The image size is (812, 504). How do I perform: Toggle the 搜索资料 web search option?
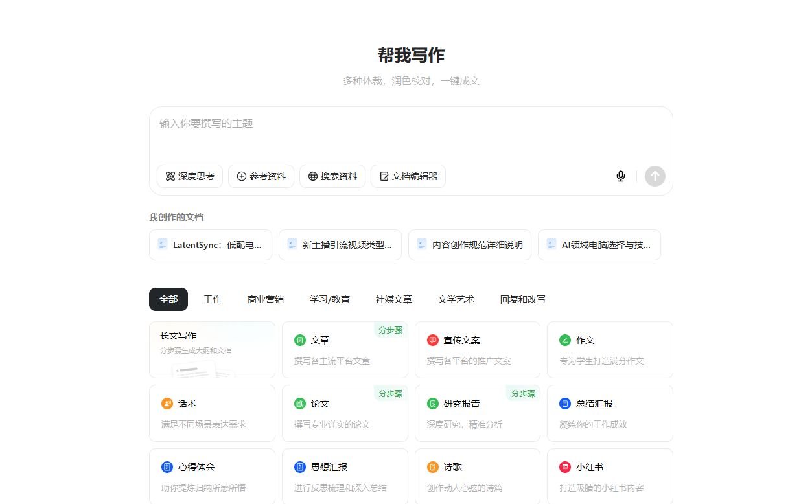point(332,176)
